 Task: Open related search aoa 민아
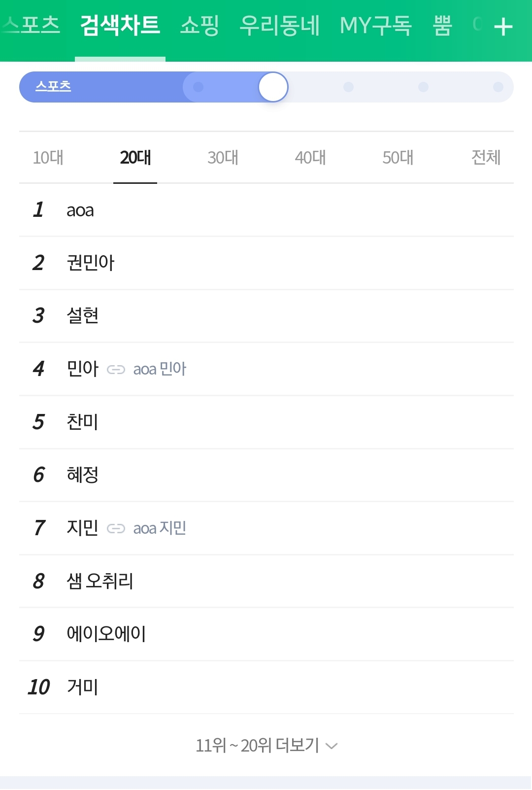(x=160, y=369)
